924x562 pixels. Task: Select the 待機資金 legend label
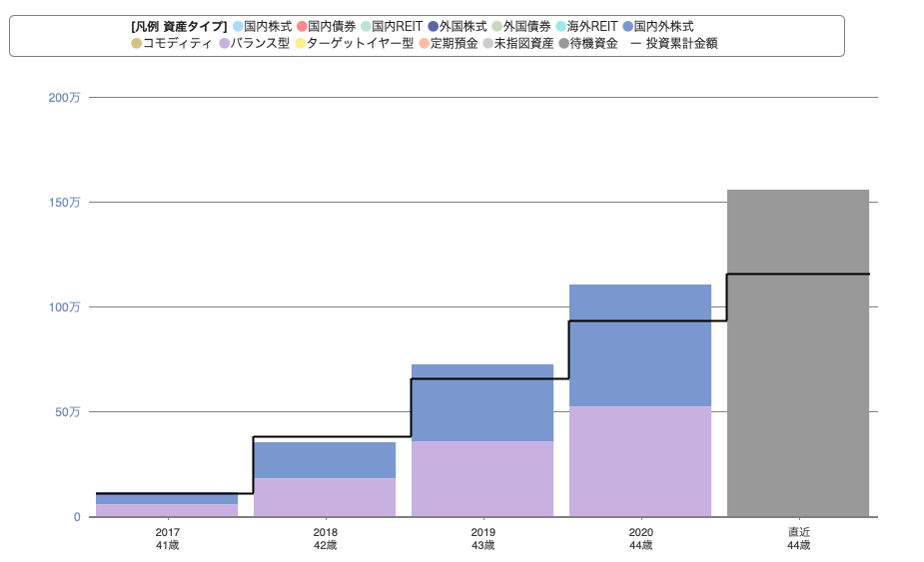pyautogui.click(x=594, y=44)
